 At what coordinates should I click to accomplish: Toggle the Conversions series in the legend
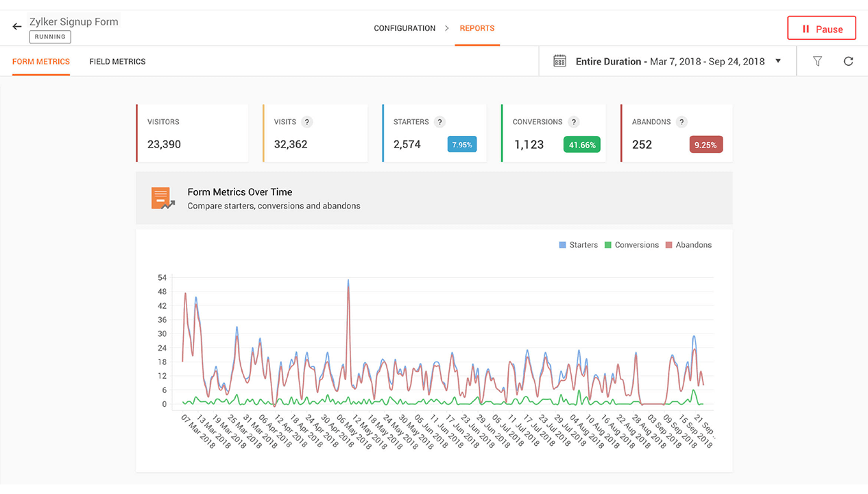(x=631, y=245)
